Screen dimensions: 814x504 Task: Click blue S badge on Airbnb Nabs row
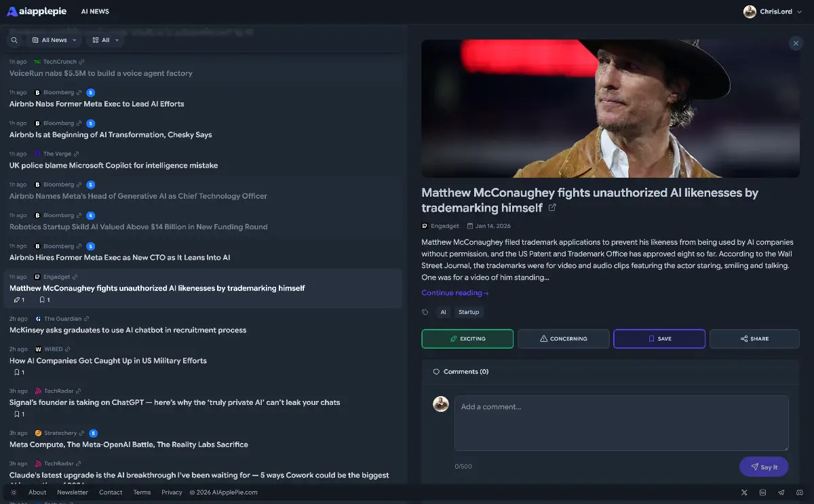coord(91,92)
